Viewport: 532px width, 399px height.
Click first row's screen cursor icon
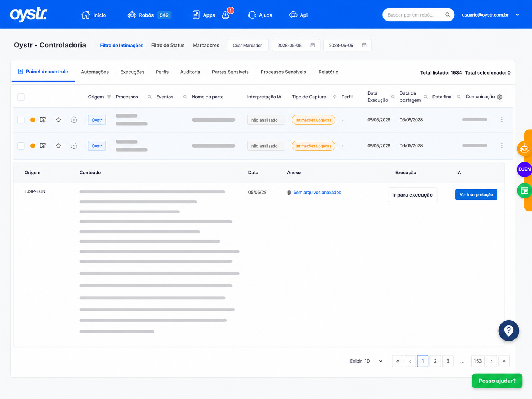tap(43, 120)
